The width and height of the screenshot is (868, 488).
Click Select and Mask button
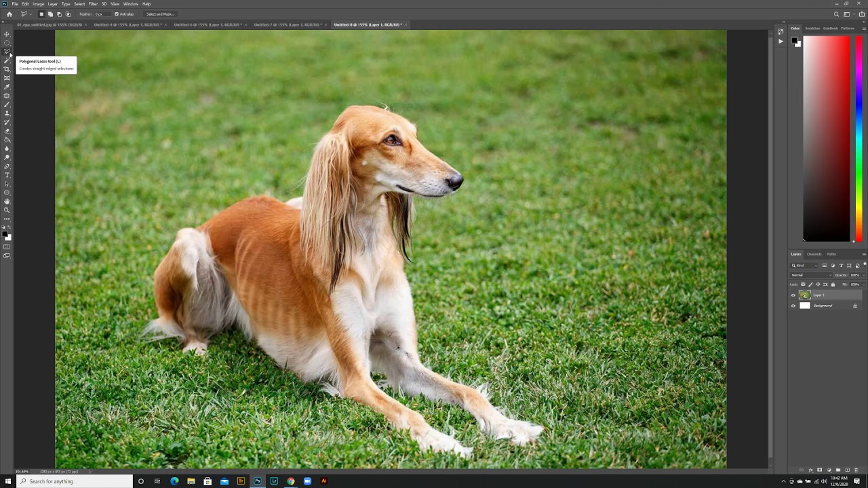160,14
